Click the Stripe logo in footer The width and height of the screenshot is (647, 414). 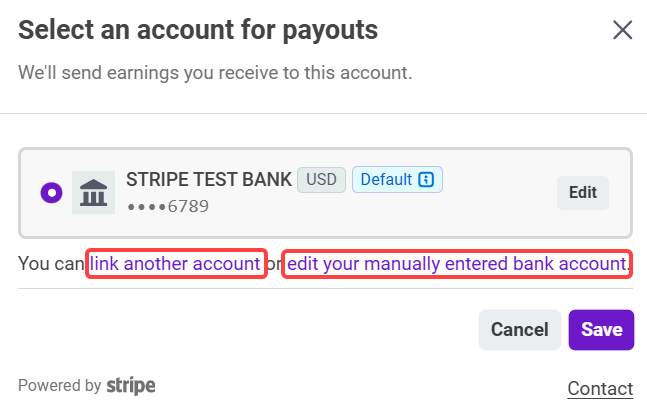(131, 385)
